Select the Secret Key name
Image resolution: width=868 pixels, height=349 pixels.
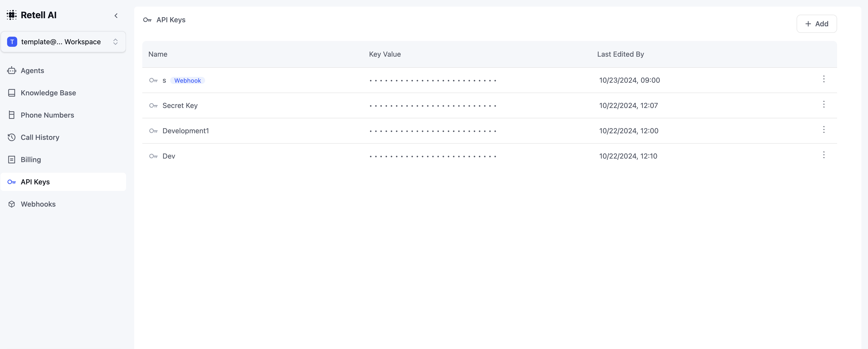[x=180, y=105]
